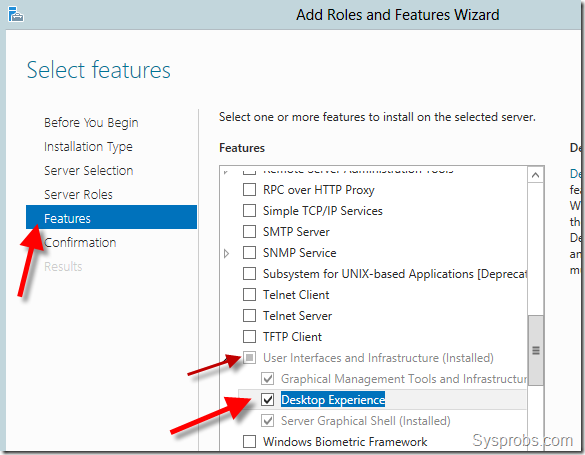Image resolution: width=585 pixels, height=455 pixels.
Task: Check the Telnet Server checkbox
Action: point(249,316)
